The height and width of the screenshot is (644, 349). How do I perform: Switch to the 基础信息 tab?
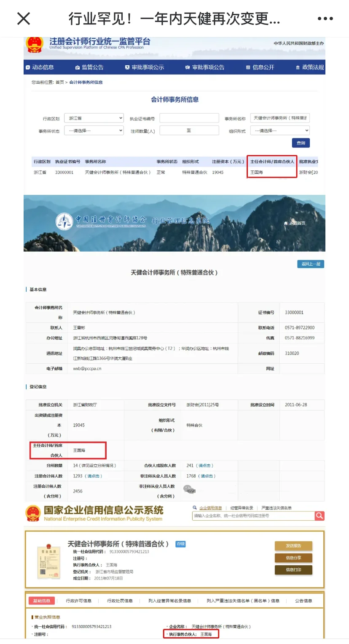(42, 601)
